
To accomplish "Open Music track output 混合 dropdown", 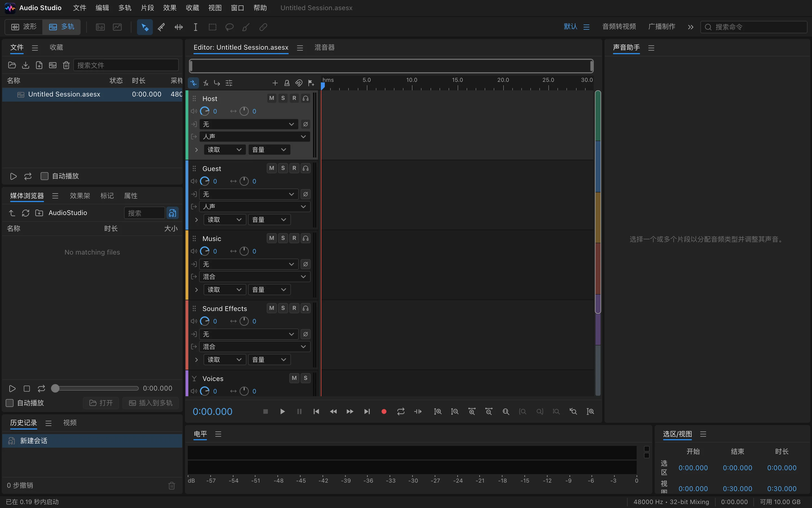I will coord(255,277).
